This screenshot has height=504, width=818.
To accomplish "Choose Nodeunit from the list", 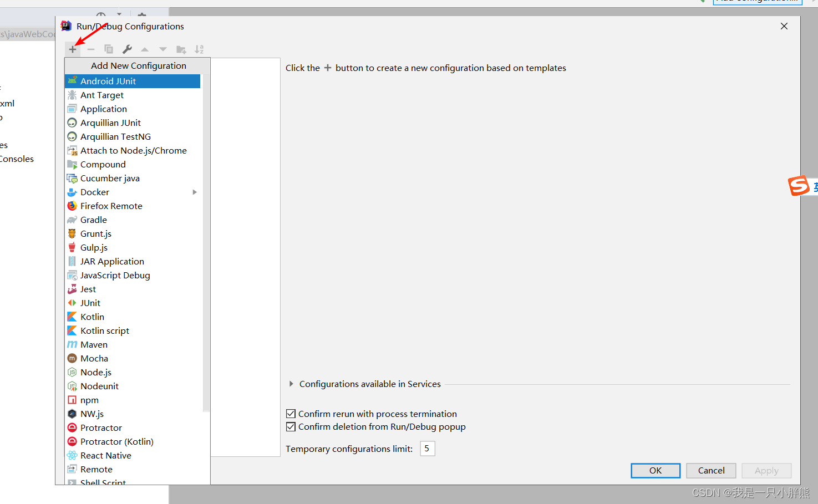I will coord(133,386).
